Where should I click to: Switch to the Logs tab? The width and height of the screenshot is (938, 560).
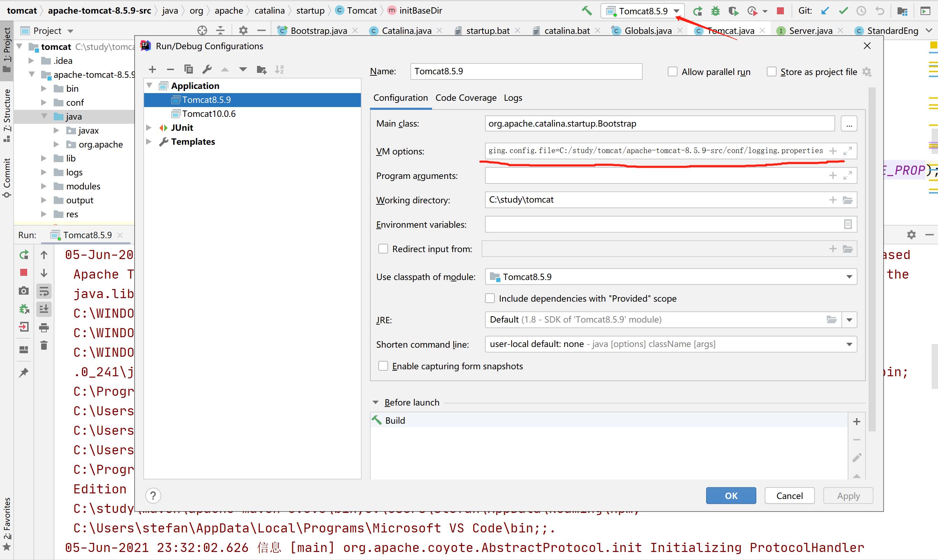click(x=513, y=98)
